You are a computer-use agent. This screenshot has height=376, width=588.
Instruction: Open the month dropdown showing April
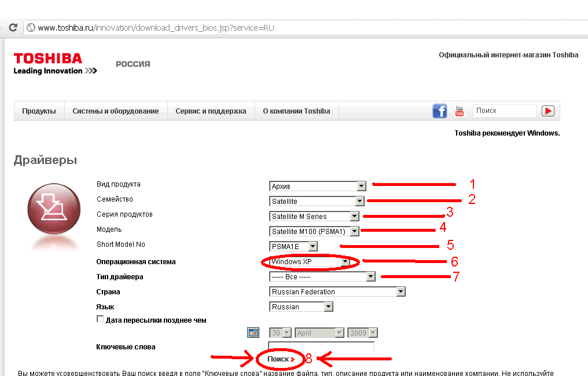click(319, 333)
